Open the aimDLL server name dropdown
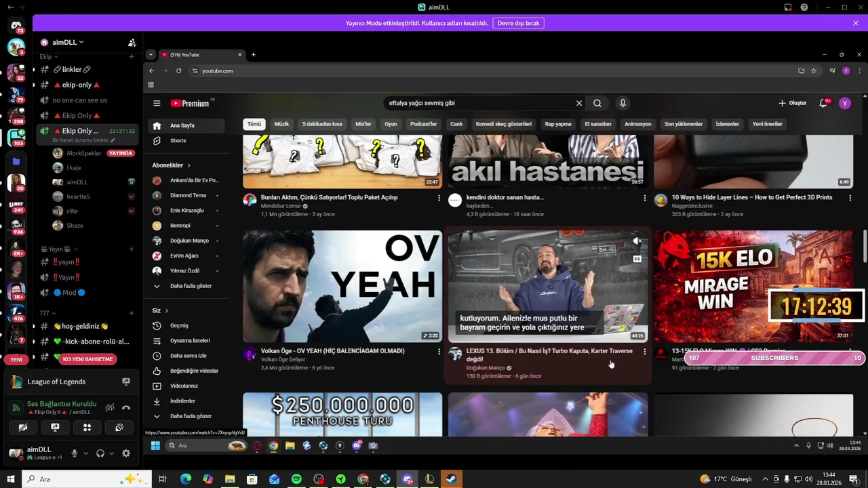868x488 pixels. click(x=68, y=42)
